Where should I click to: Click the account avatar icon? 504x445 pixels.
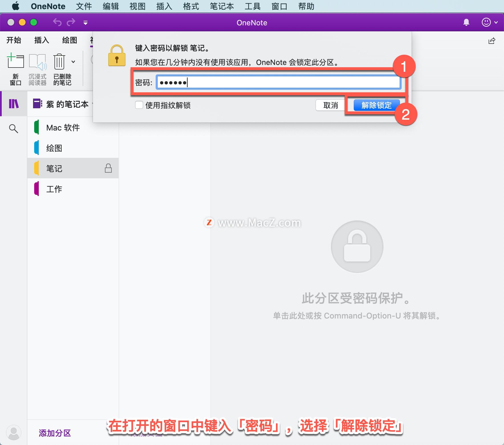tap(13, 432)
